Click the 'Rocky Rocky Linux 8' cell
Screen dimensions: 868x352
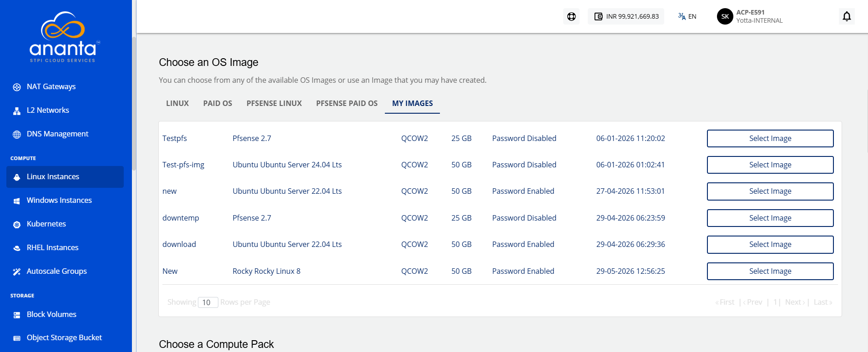tap(267, 271)
